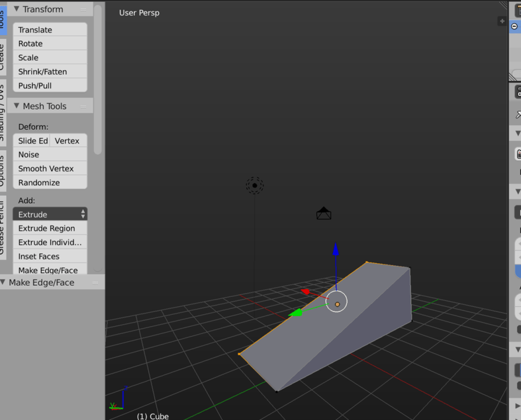Image resolution: width=521 pixels, height=420 pixels.
Task: Click the Add: label
Action: click(26, 200)
